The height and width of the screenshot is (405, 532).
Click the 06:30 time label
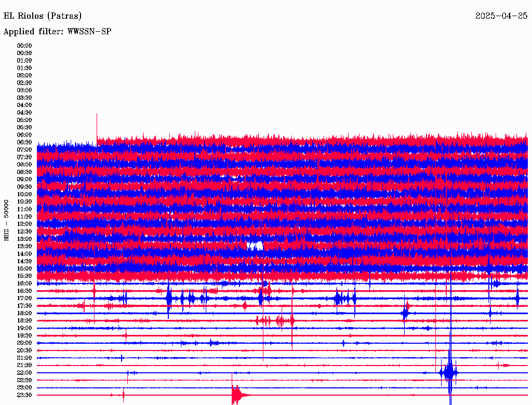tap(24, 142)
